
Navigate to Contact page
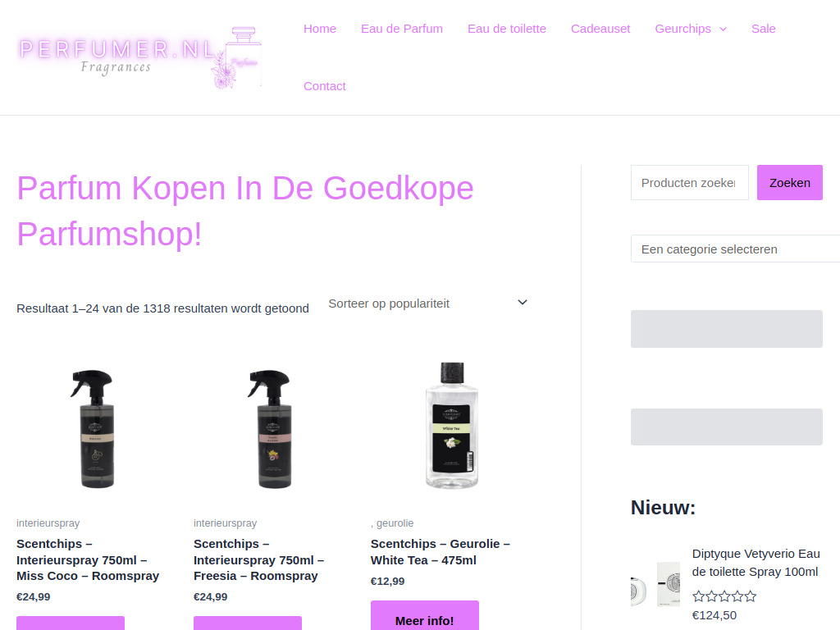(x=325, y=86)
